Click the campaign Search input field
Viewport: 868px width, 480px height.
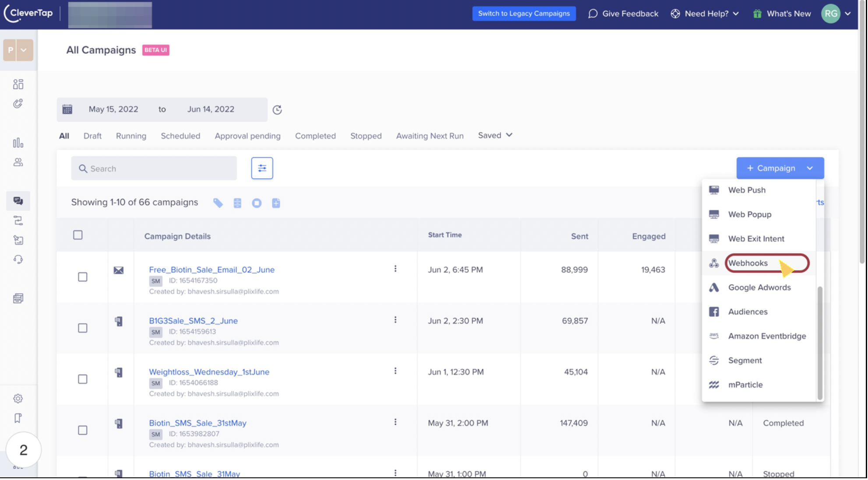(x=154, y=168)
